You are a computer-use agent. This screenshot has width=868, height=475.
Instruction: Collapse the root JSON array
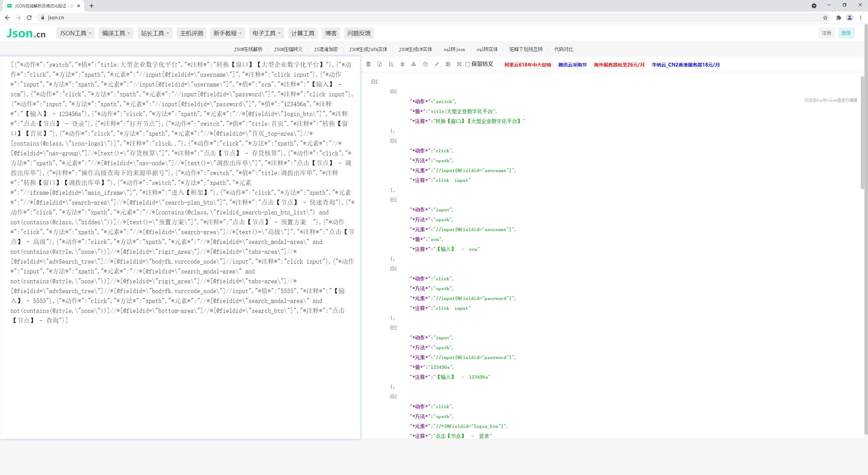(373, 81)
